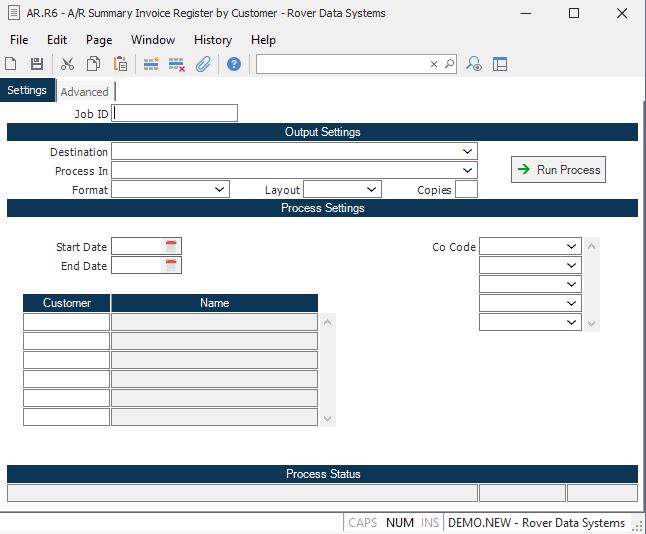The height and width of the screenshot is (534, 646).
Task: Open the Format dropdown list
Action: (x=220, y=189)
